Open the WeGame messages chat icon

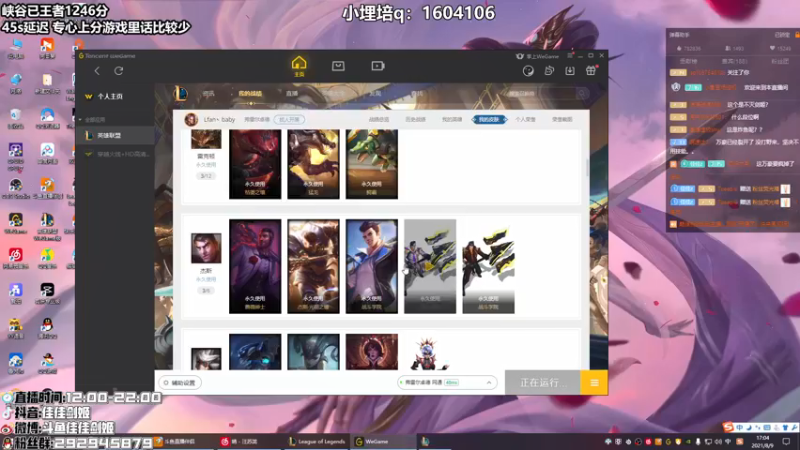point(549,71)
